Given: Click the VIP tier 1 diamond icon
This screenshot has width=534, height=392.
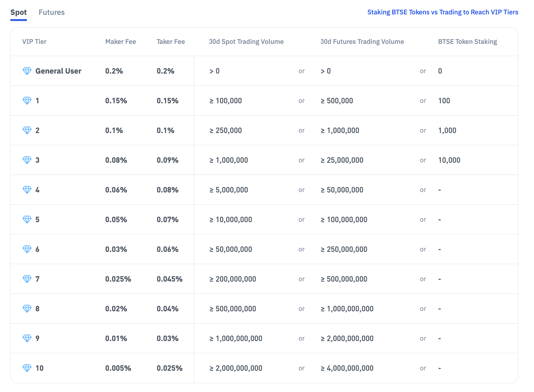Looking at the screenshot, I should pyautogui.click(x=27, y=100).
